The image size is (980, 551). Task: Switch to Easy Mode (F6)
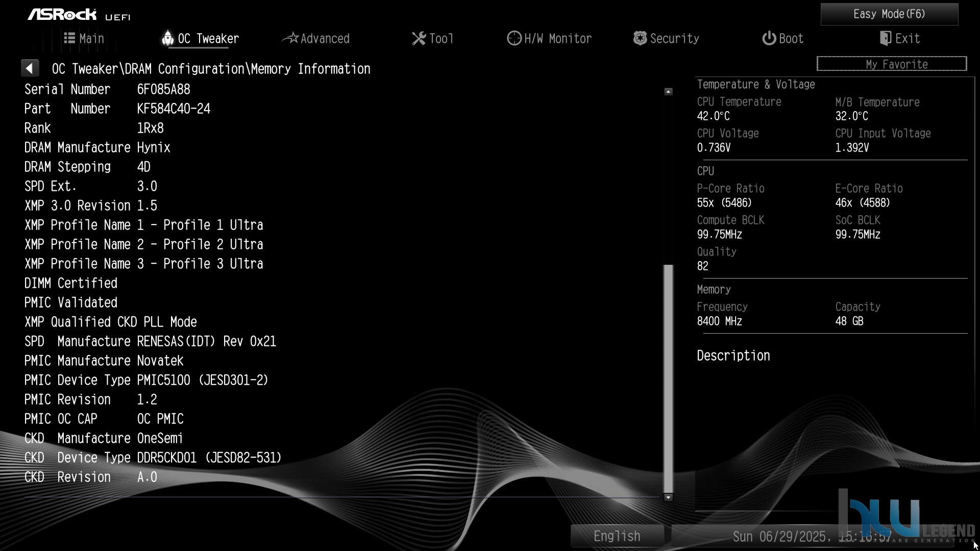(889, 14)
